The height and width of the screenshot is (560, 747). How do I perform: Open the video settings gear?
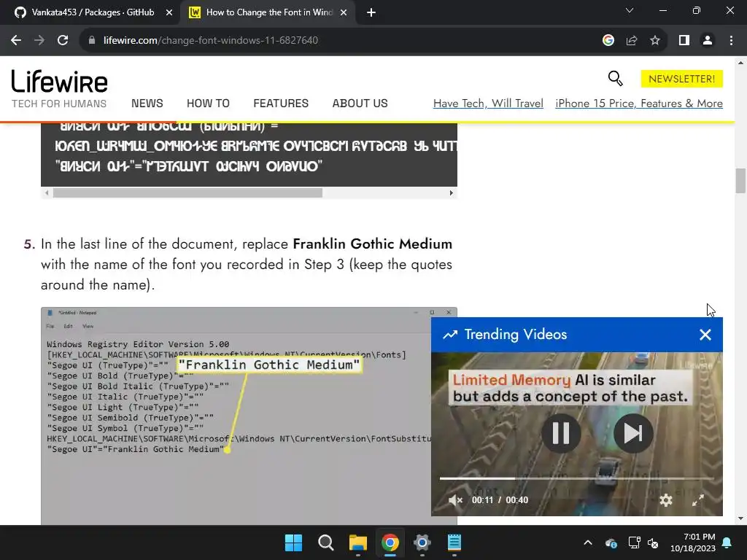665,500
